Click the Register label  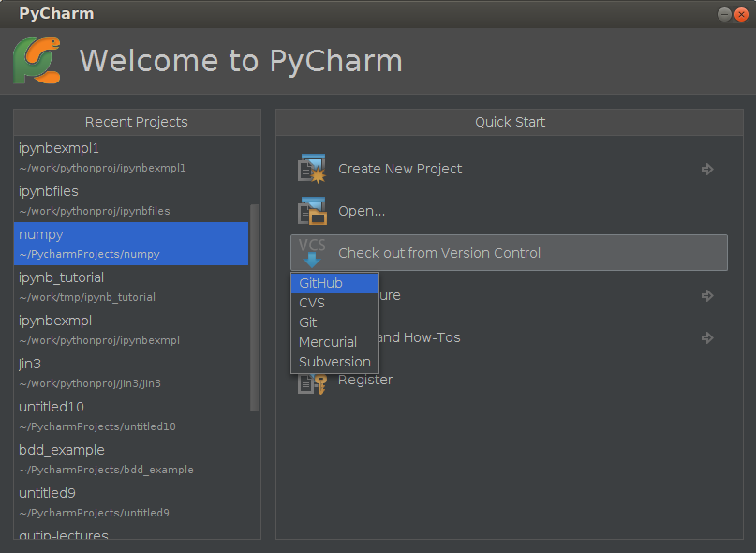pyautogui.click(x=365, y=380)
